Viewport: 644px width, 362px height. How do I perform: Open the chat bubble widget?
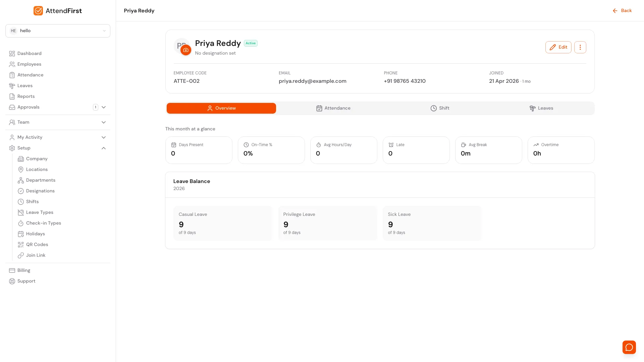pos(629,347)
